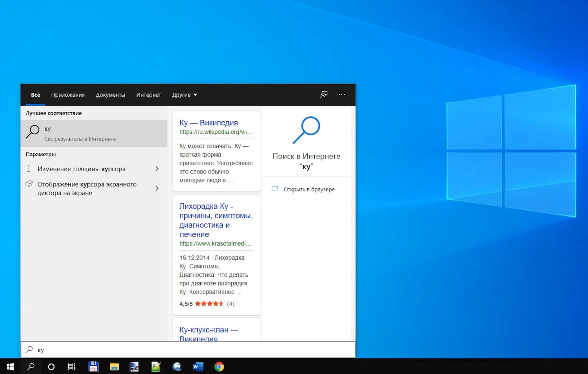Click the Cortana circle on the taskbar

pyautogui.click(x=51, y=367)
